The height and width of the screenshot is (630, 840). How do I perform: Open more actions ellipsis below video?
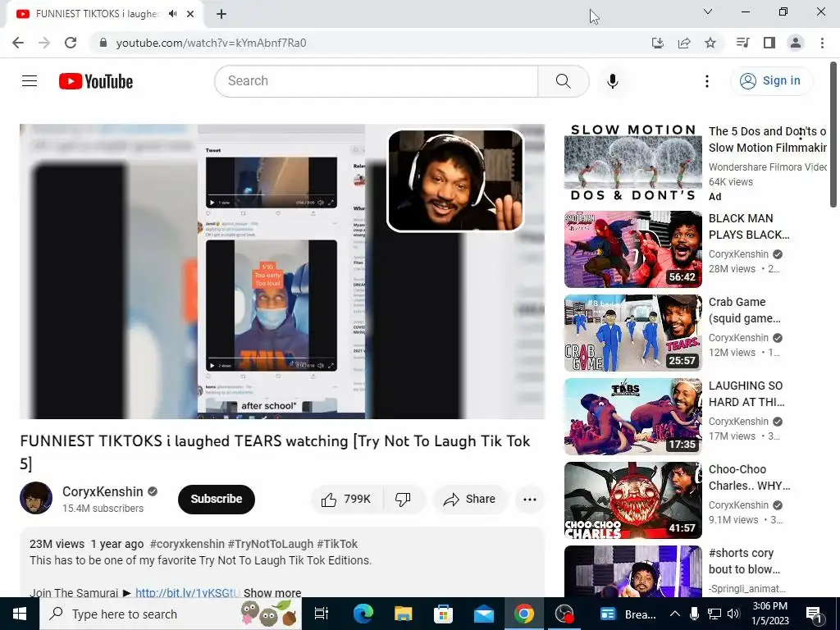pyautogui.click(x=529, y=500)
